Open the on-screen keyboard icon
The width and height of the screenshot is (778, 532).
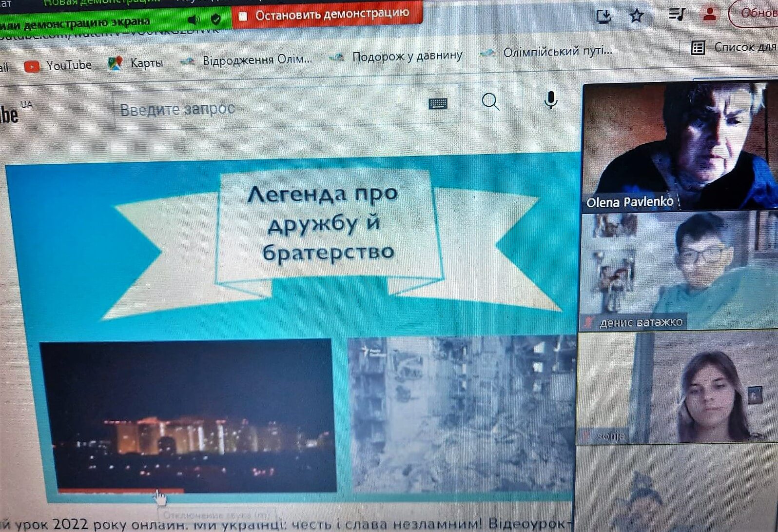(438, 103)
